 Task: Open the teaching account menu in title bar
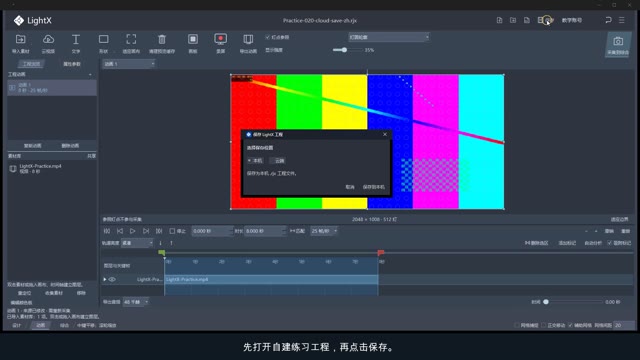pyautogui.click(x=571, y=20)
